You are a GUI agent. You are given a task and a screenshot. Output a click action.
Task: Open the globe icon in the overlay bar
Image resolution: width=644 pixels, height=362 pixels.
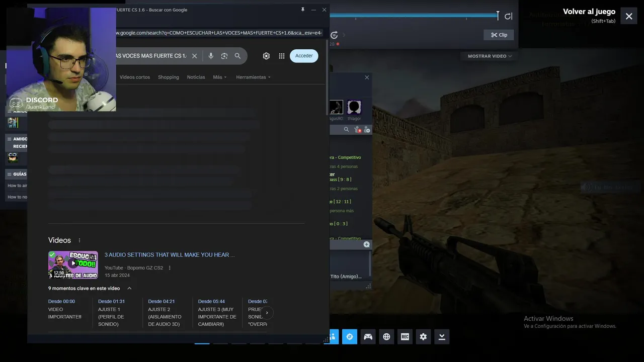click(386, 337)
